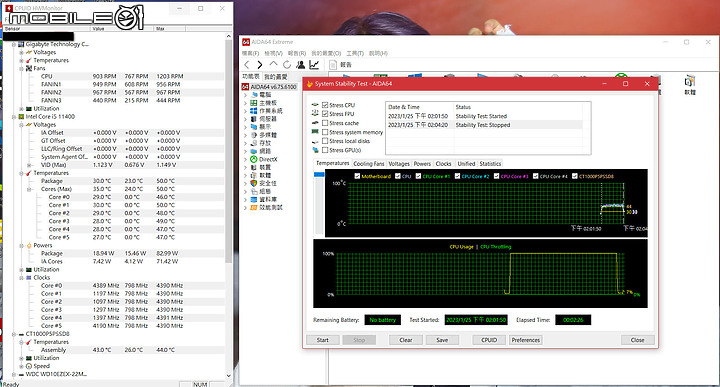The width and height of the screenshot is (720, 387).
Task: Click the HWMonitor scroll down arrow
Action: 229,376
